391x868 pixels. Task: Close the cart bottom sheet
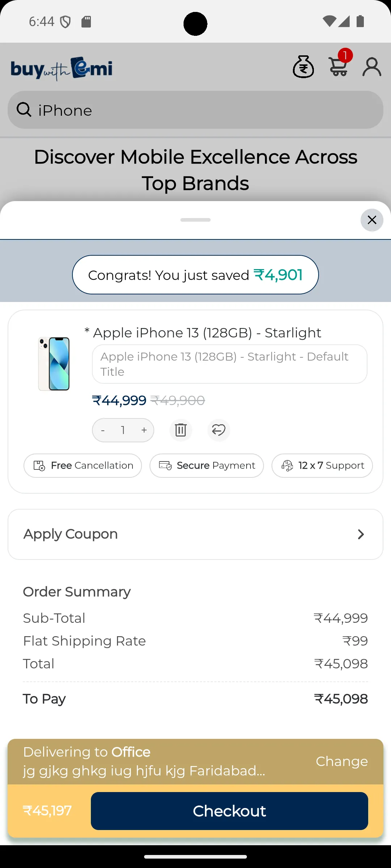tap(372, 220)
